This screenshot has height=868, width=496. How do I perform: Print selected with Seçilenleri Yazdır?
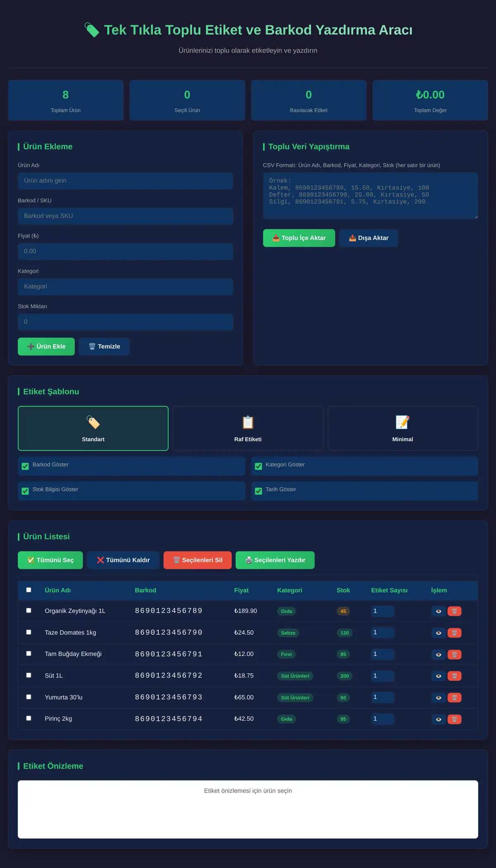point(275,560)
